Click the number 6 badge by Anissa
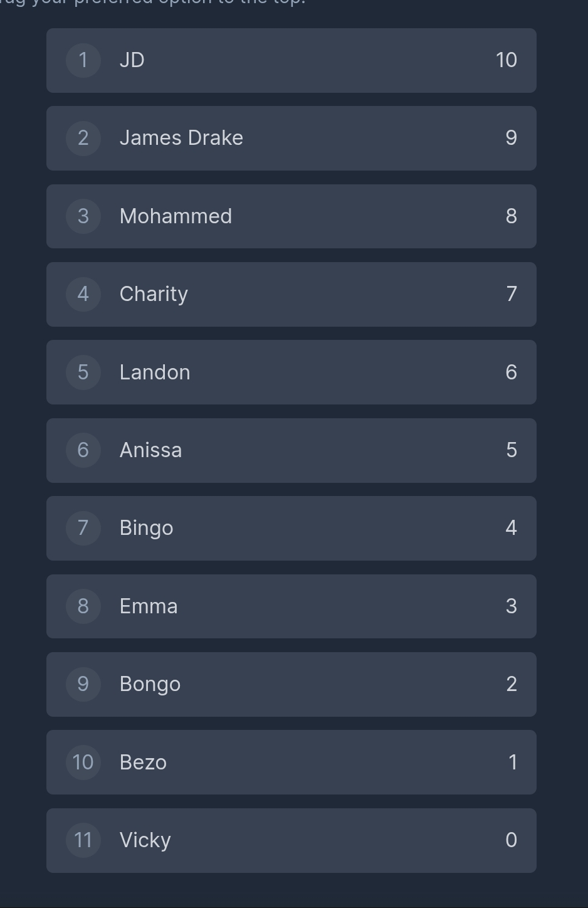Viewport: 588px width, 908px height. coord(83,450)
